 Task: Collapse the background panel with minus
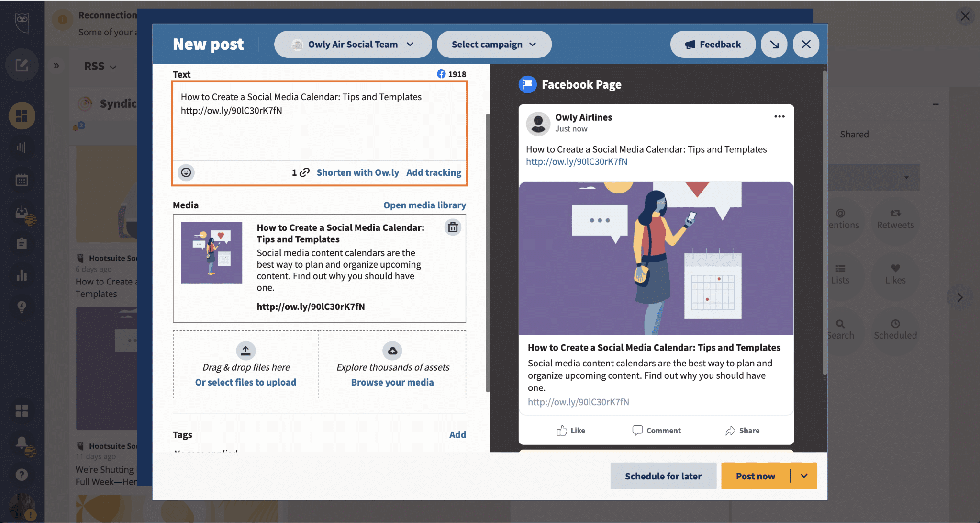[x=935, y=104]
